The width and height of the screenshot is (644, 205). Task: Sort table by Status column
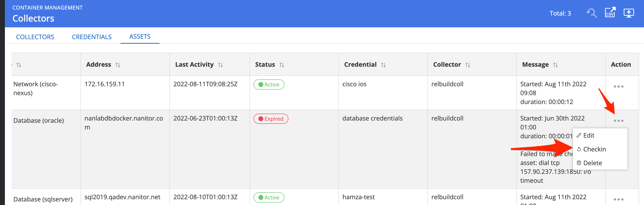[x=282, y=65]
